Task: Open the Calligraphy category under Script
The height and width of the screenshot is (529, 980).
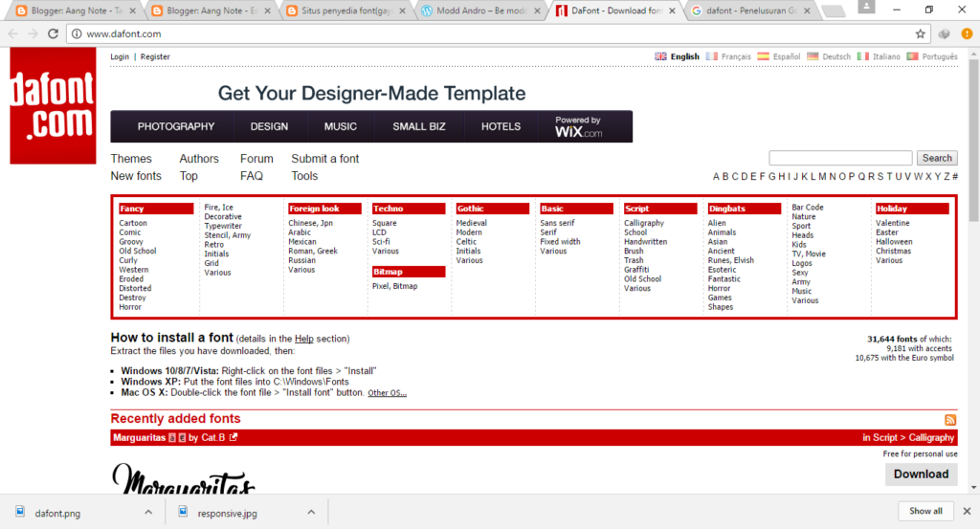Action: (644, 223)
